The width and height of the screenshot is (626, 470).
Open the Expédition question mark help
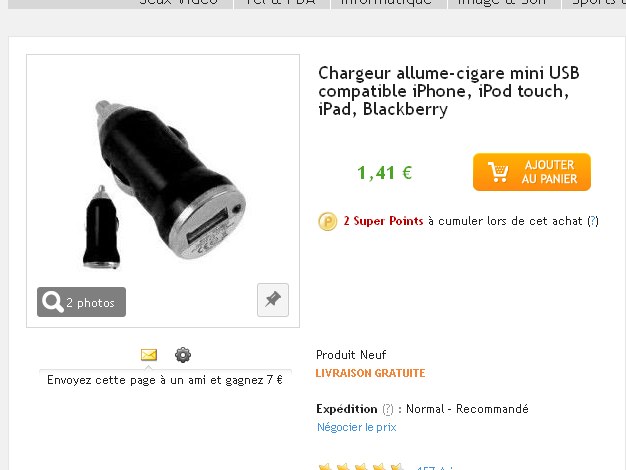point(388,409)
